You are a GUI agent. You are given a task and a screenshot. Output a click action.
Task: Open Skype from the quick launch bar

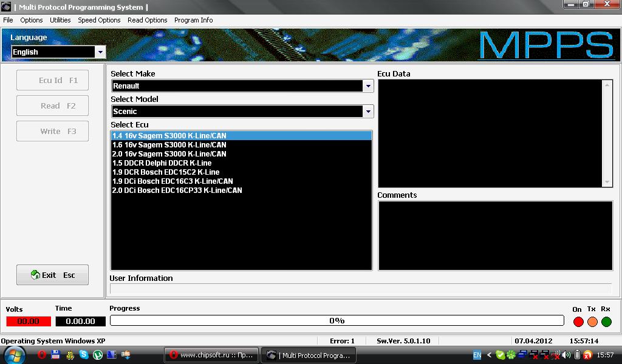click(x=84, y=355)
